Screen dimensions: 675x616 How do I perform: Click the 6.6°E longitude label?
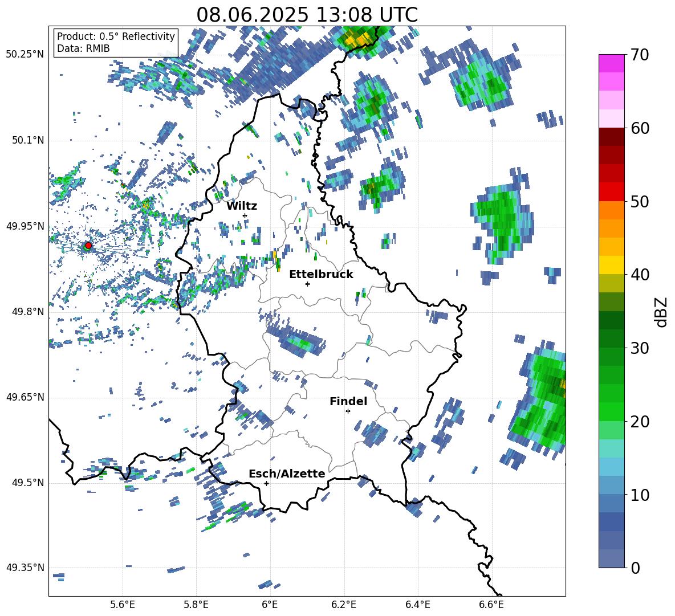491,605
